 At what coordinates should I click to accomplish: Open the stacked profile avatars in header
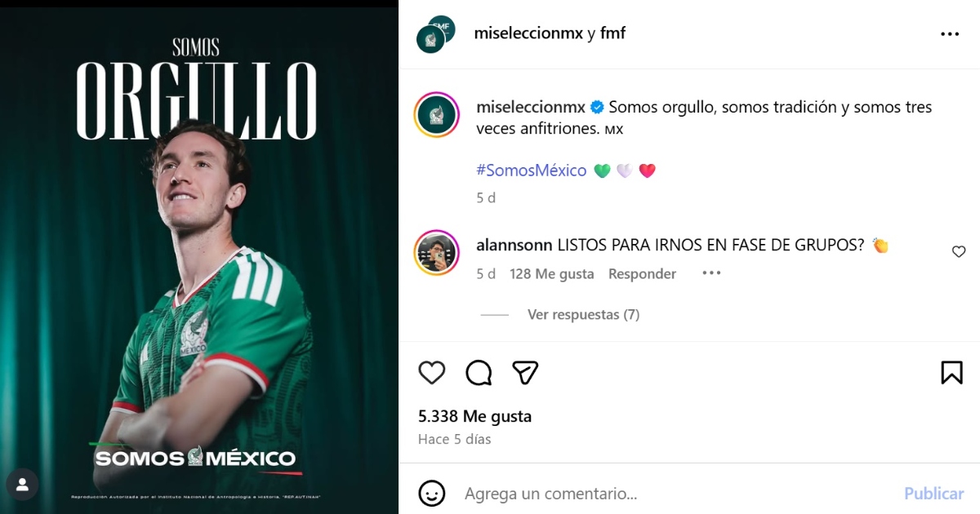[436, 33]
